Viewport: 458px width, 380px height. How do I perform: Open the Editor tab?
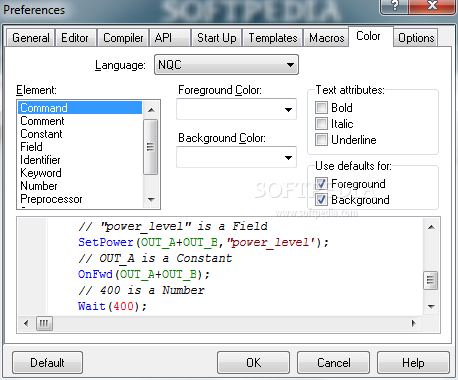point(76,38)
